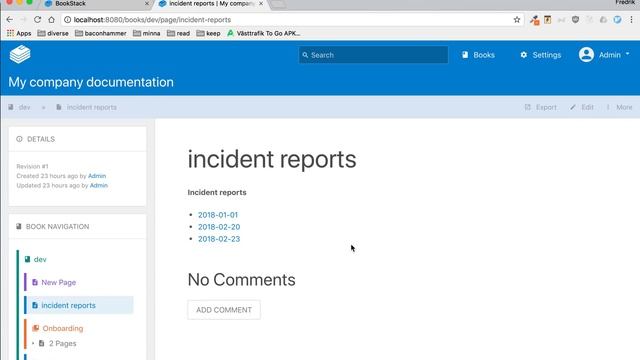Click the Settings gear icon
Screen dimensions: 640x360
(524, 55)
